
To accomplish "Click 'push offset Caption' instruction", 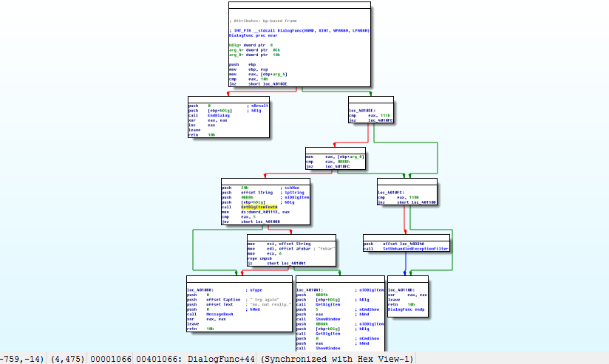I will (214, 300).
